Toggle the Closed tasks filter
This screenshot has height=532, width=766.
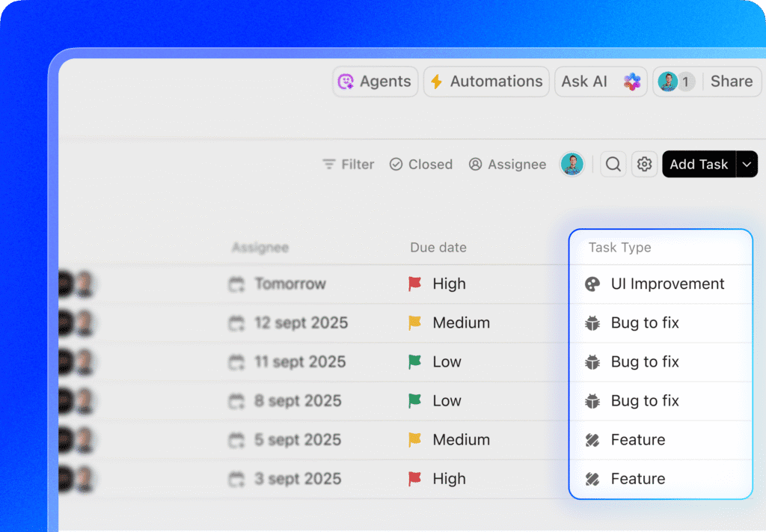tap(421, 165)
